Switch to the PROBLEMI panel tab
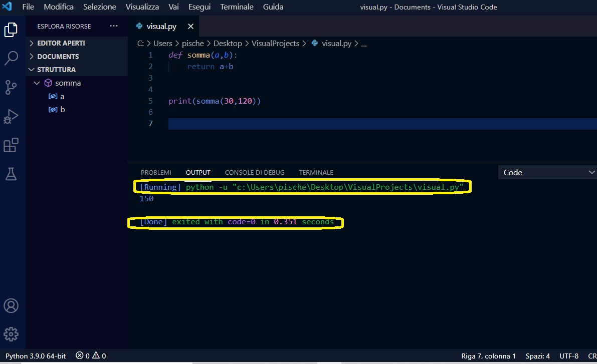This screenshot has width=597, height=364. 156,172
